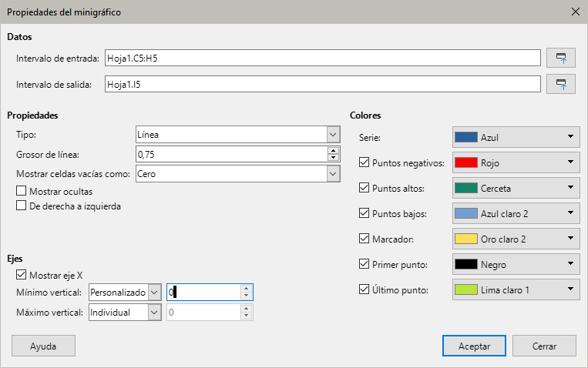Screen dimensions: 588x368
Task: Click the Cerrar button
Action: point(544,346)
